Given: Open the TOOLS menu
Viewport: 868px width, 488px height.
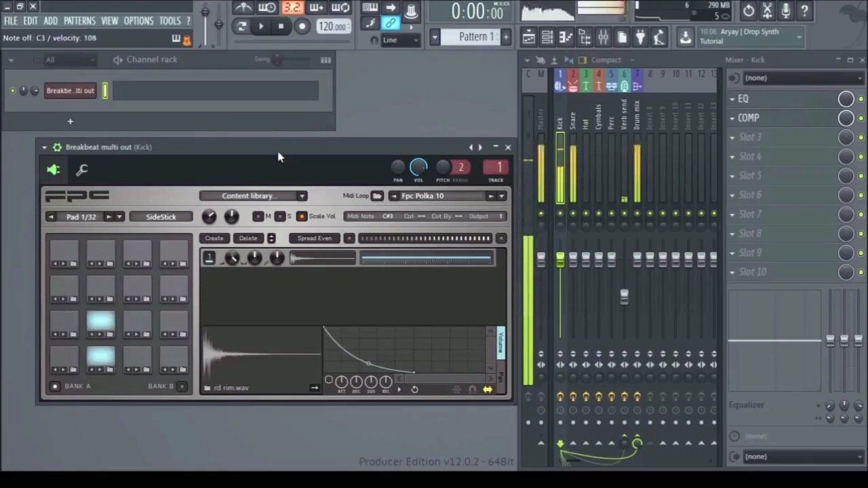Looking at the screenshot, I should pos(170,21).
